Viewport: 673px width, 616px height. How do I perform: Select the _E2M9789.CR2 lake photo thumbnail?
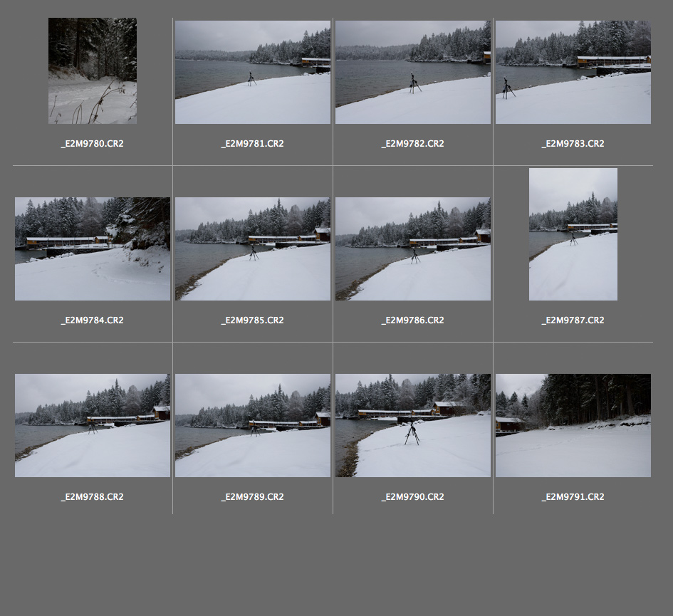click(x=252, y=425)
